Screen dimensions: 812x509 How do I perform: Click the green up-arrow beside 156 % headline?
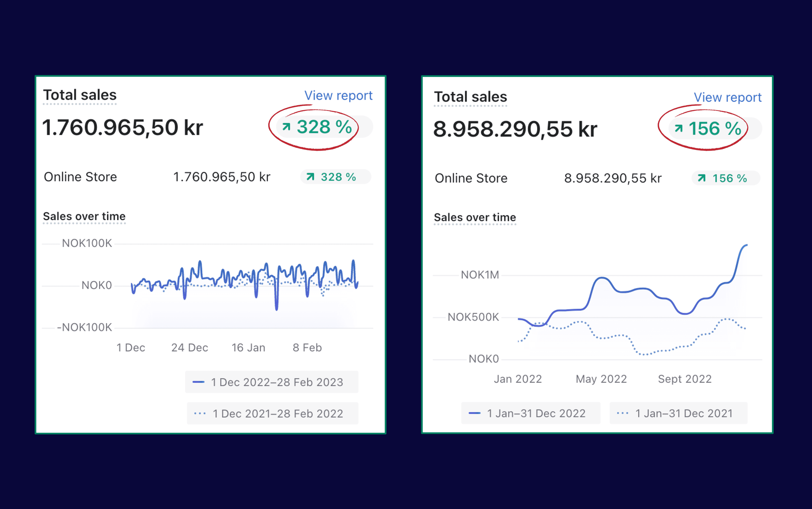point(679,128)
